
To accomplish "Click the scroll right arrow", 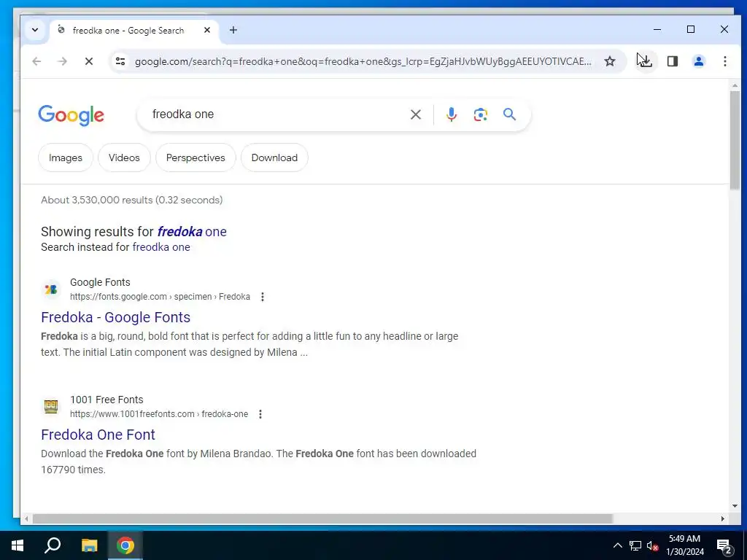I will [723, 518].
